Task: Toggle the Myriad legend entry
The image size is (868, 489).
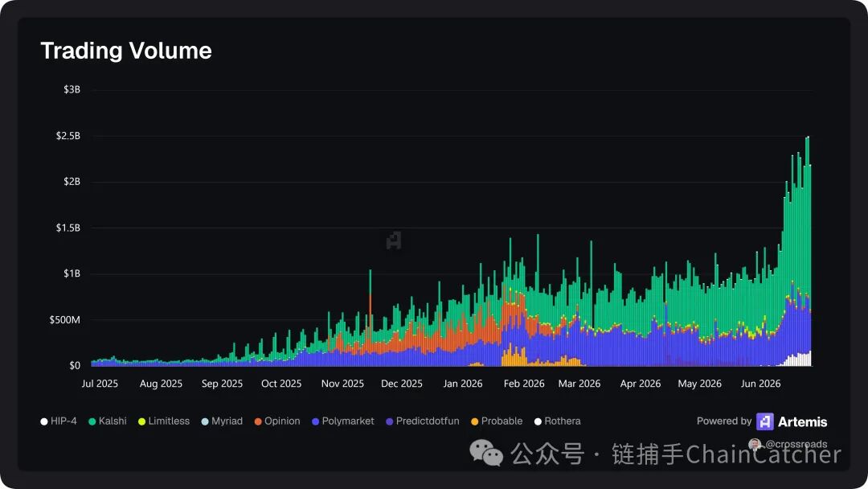Action: point(222,421)
